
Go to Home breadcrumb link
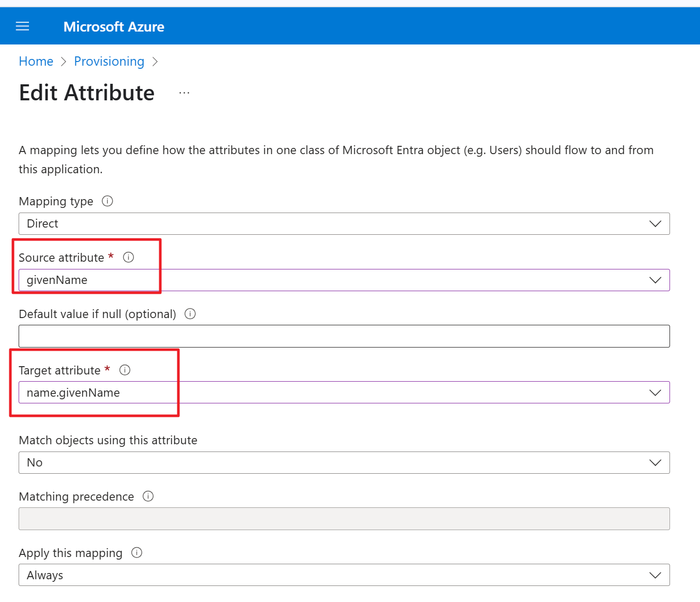[x=36, y=62]
